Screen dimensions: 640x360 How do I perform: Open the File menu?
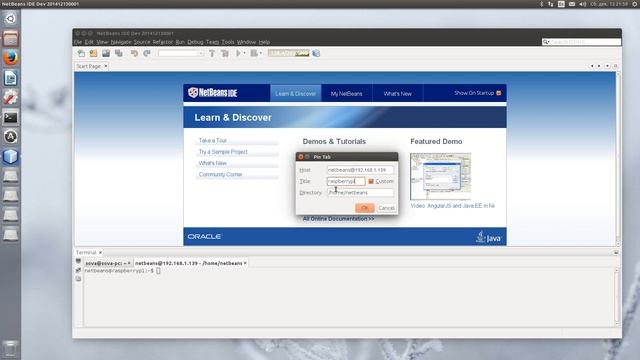click(x=78, y=42)
